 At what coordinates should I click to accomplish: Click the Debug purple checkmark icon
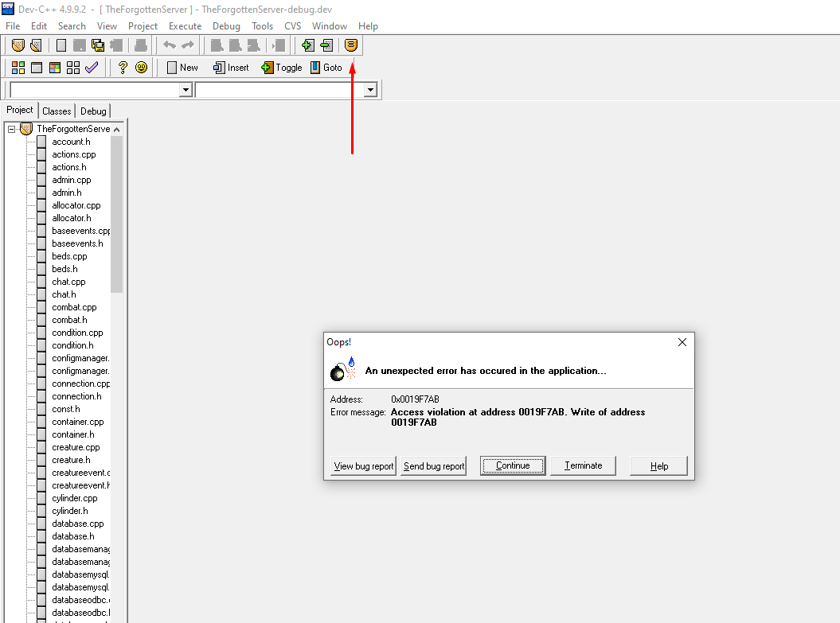tap(92, 68)
